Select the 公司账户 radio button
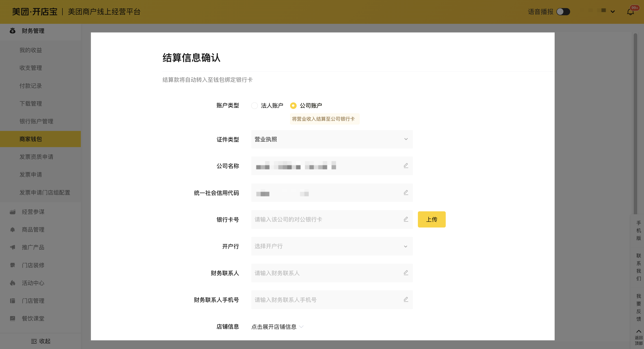644x349 pixels. click(293, 106)
